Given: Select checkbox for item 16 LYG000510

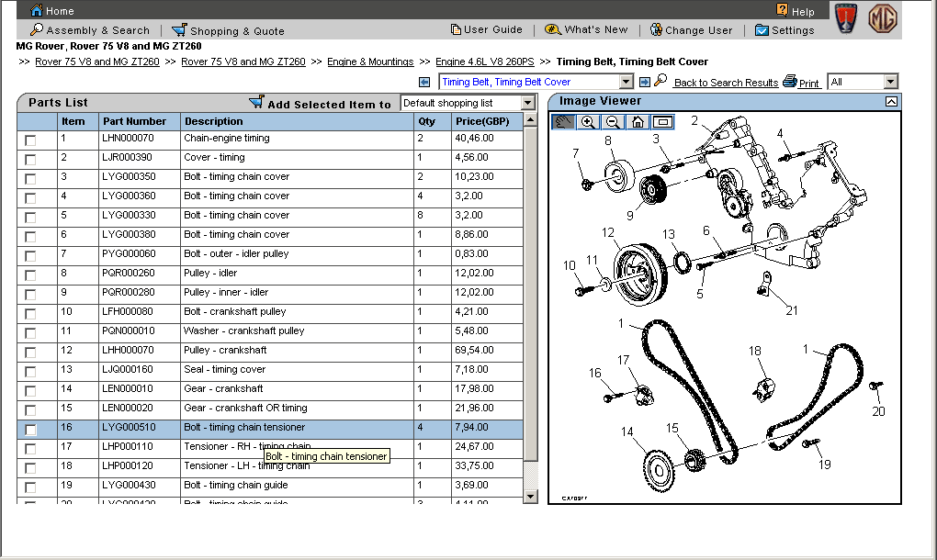Looking at the screenshot, I should coord(30,430).
